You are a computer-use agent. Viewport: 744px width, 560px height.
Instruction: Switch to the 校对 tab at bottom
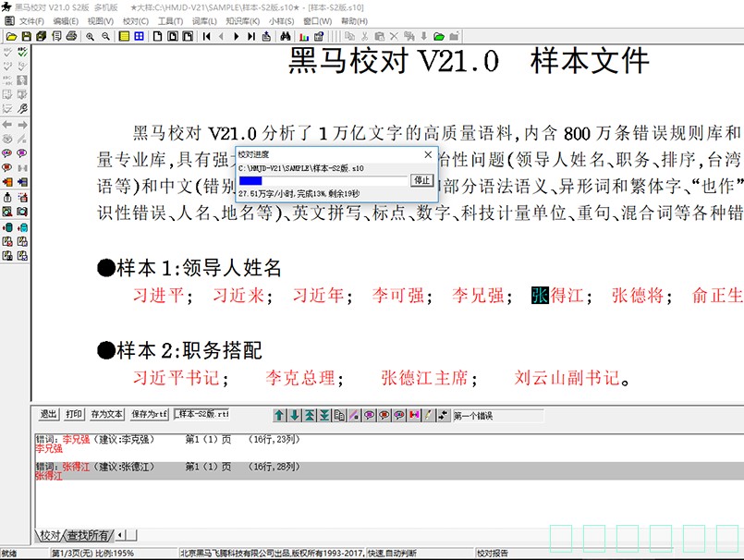pyautogui.click(x=50, y=535)
